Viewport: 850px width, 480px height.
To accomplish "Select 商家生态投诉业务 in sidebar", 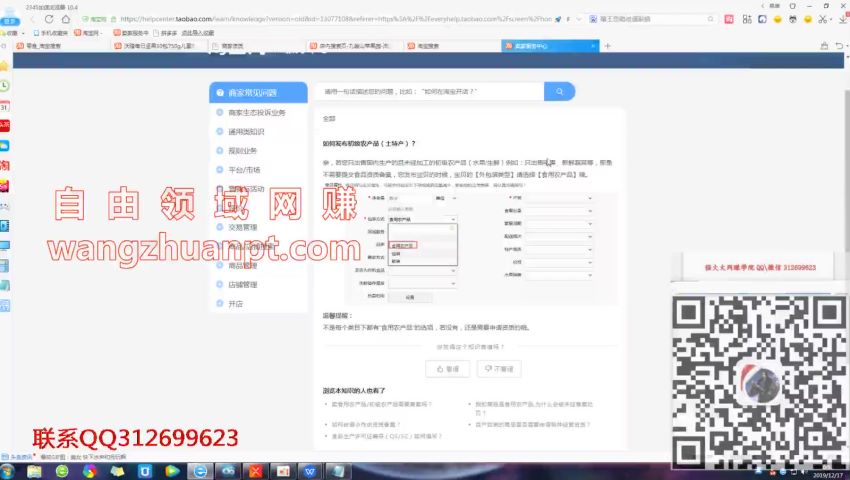I will [x=256, y=112].
